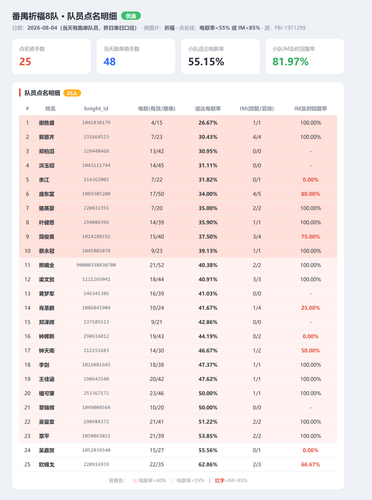Click the 41.67% cell in row 14
Viewport: 372px width, 500px height.
coord(208,308)
